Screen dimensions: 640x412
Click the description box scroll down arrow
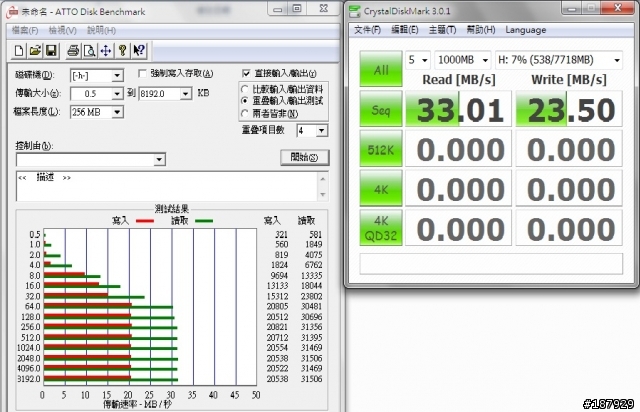click(x=323, y=194)
